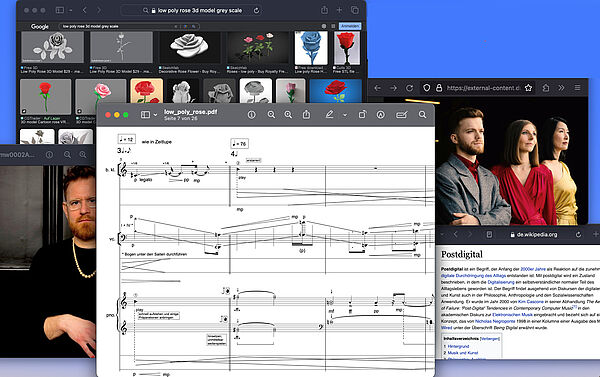Zoom out in the left portrait Preview window

(x=67, y=155)
